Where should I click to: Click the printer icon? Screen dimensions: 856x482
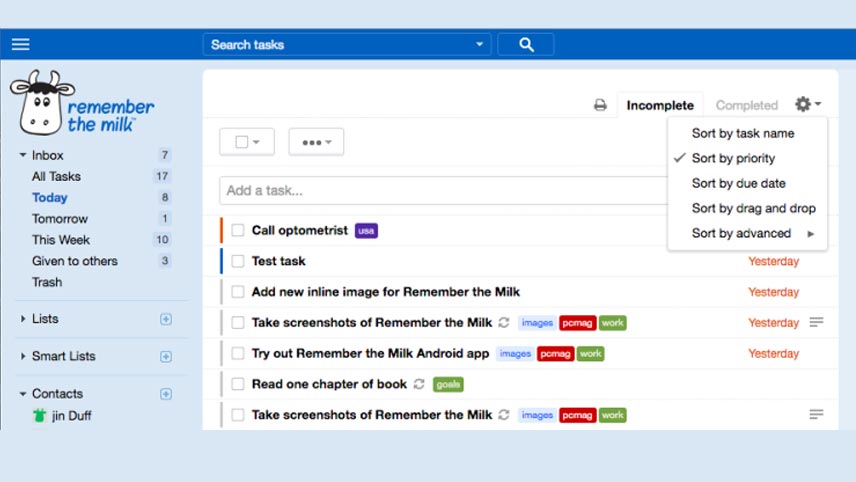(600, 105)
